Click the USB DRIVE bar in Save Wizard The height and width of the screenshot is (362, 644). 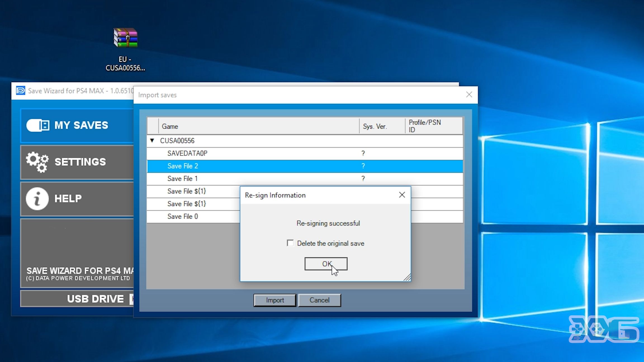(77, 299)
